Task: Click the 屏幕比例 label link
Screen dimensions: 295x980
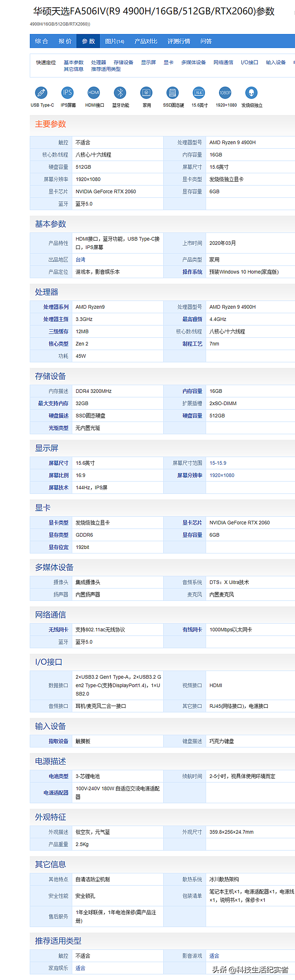Action: pos(58,475)
